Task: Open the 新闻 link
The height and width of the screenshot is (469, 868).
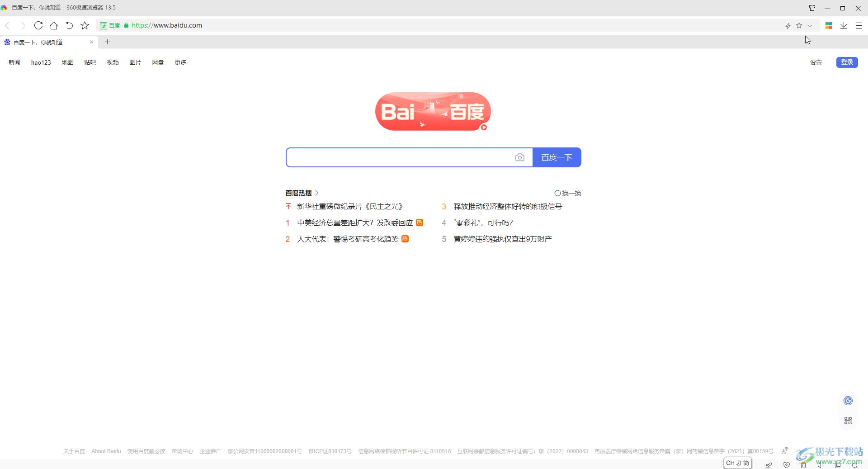Action: [14, 62]
